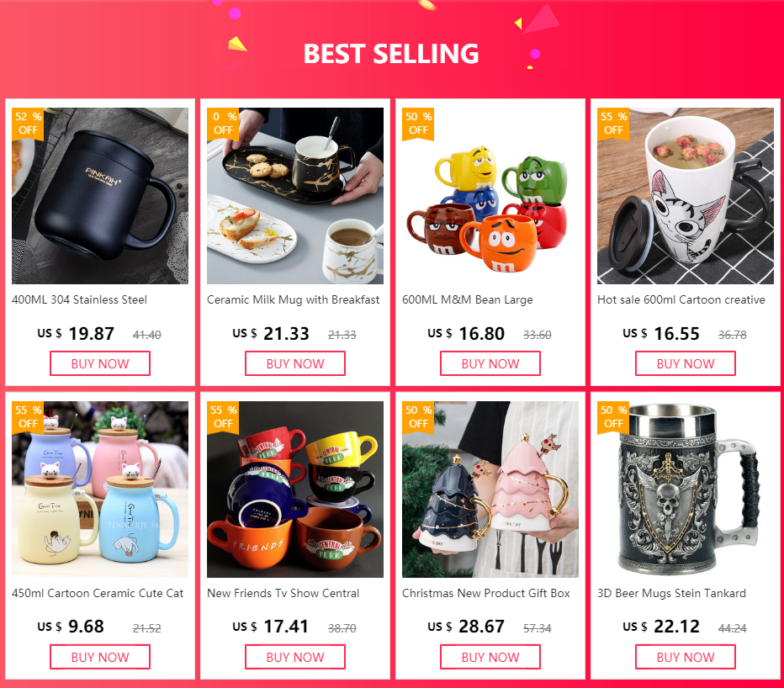
Task: Open the Friends Central Perk mugs image
Action: (295, 490)
